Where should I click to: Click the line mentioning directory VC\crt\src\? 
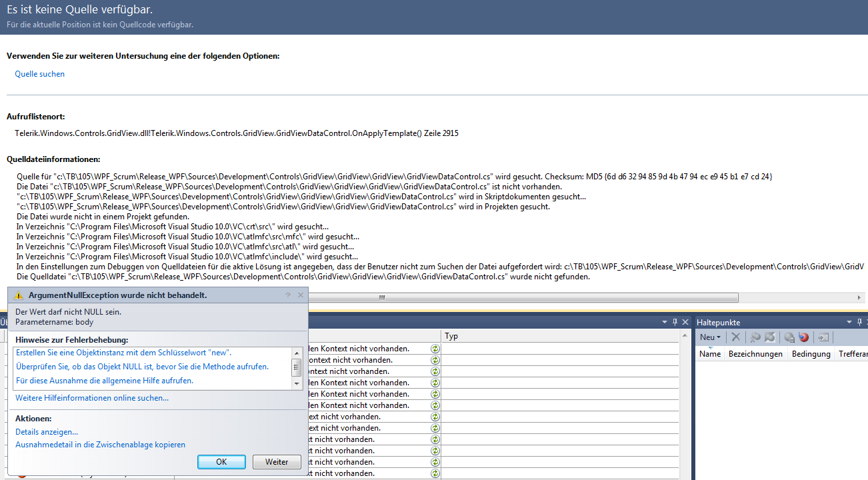coord(172,227)
